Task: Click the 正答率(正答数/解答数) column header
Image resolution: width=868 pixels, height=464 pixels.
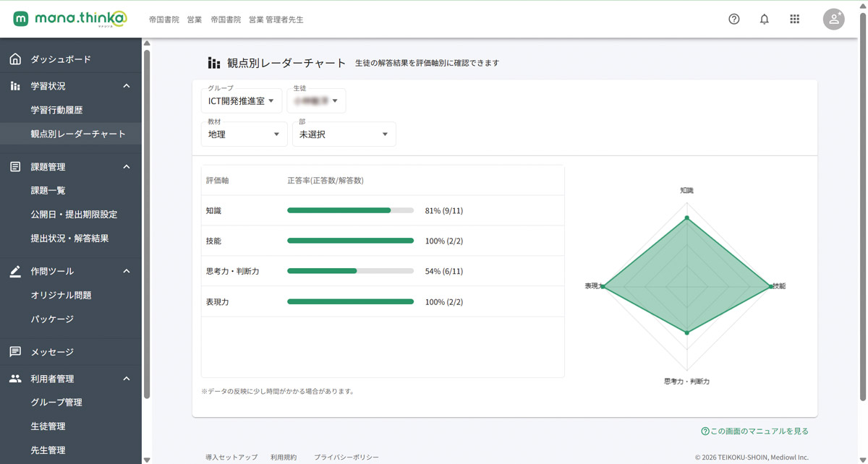Action: tap(325, 181)
